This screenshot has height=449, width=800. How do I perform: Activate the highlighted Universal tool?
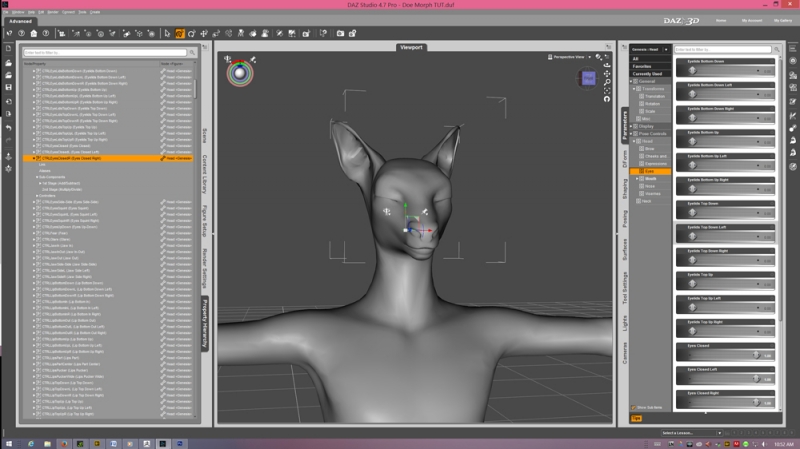pyautogui.click(x=180, y=33)
